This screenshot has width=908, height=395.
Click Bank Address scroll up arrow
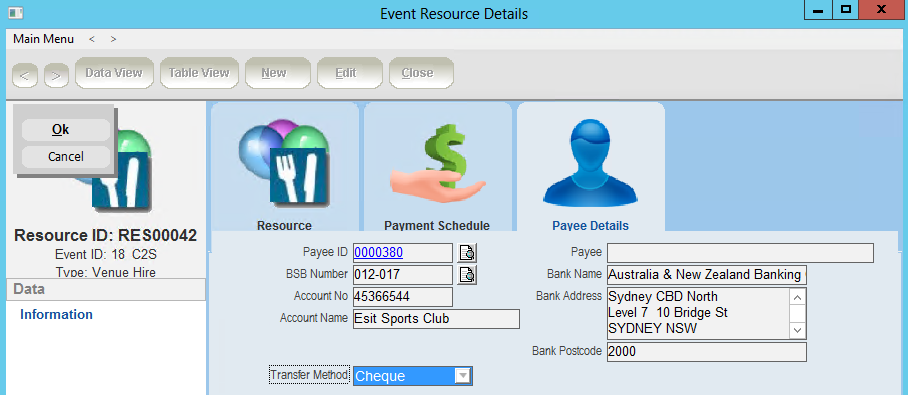[797, 297]
